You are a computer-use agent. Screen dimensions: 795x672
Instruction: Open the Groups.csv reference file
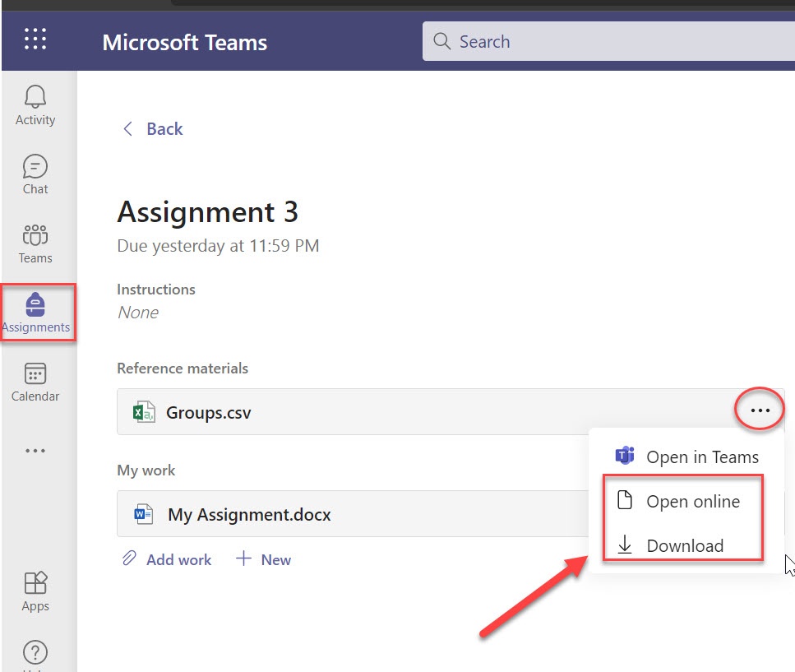click(208, 412)
